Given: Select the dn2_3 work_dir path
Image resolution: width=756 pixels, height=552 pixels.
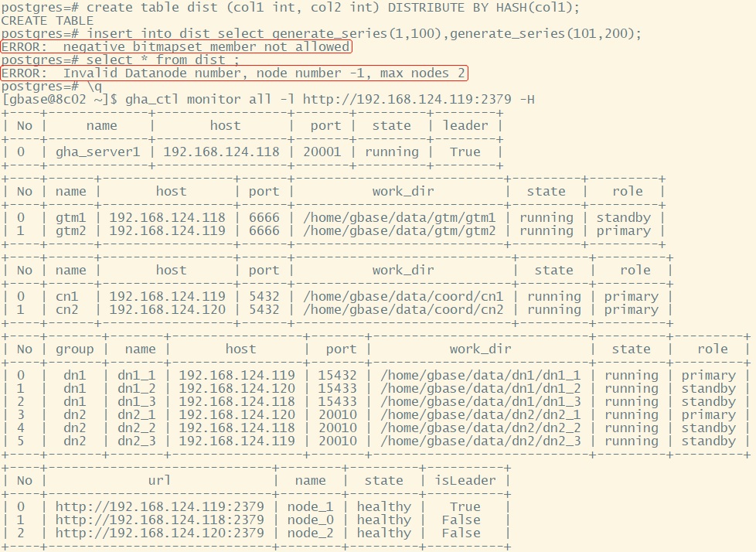Looking at the screenshot, I should (x=481, y=441).
